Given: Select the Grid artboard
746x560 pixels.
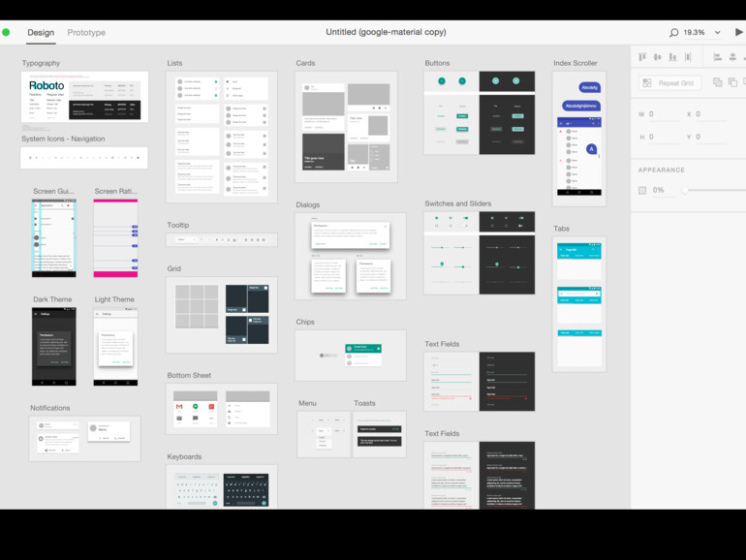Looking at the screenshot, I should [222, 315].
